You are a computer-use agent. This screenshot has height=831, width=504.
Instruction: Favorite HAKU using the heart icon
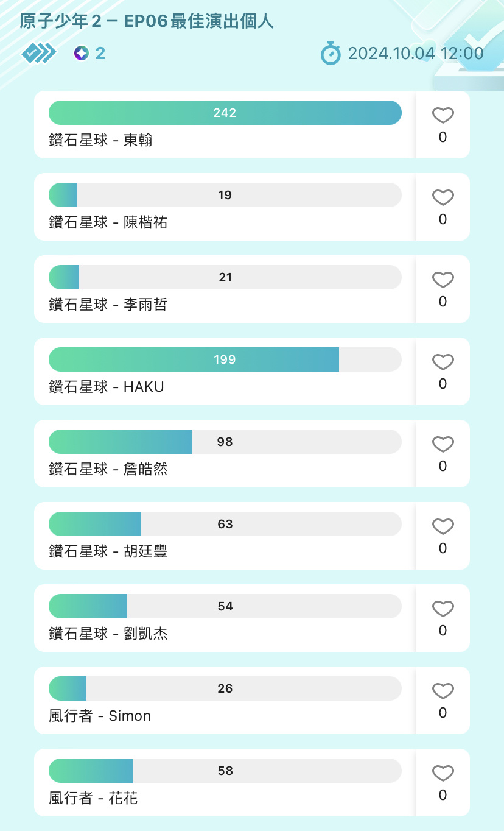tap(443, 362)
